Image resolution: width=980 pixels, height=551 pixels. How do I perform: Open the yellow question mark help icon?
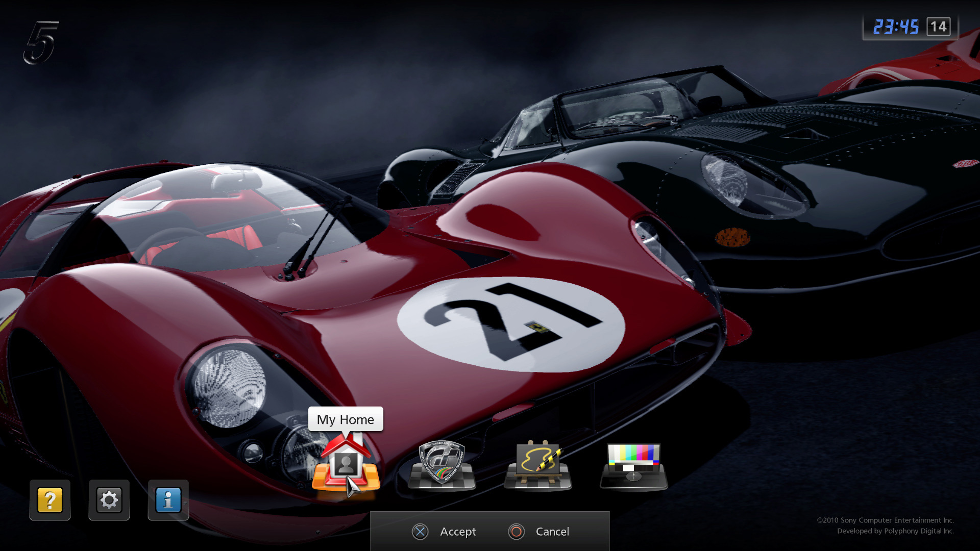point(50,500)
